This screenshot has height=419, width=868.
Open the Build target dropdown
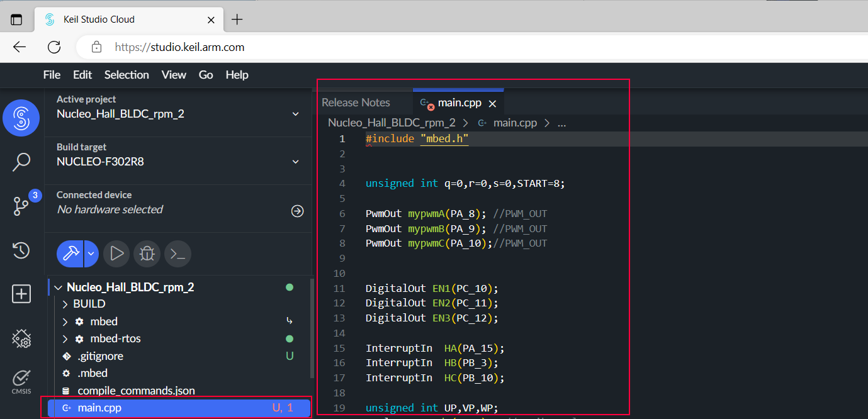click(x=295, y=161)
